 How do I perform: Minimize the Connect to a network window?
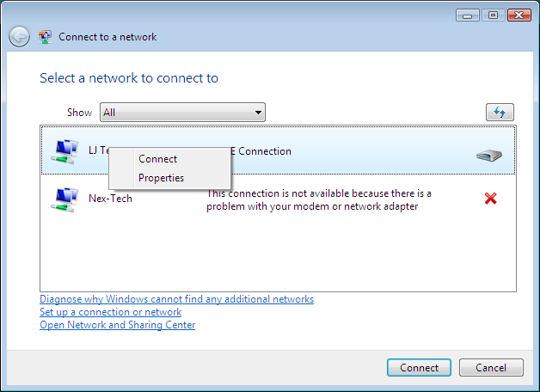tap(467, 15)
